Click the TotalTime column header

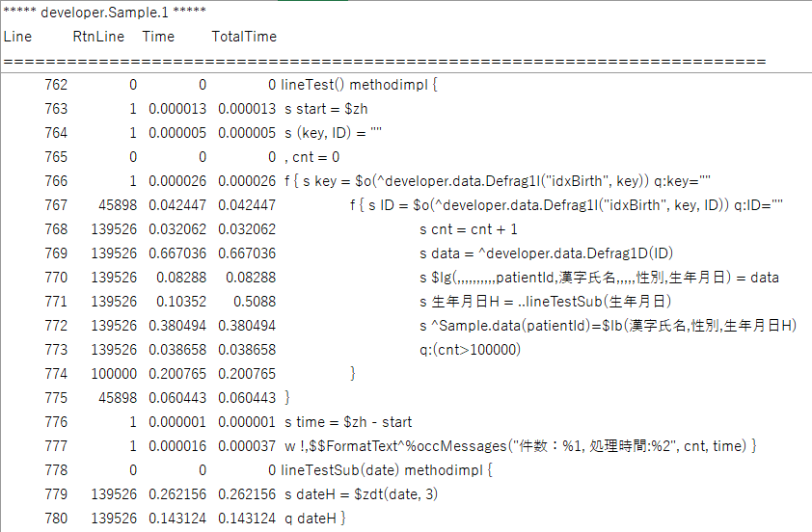pyautogui.click(x=244, y=37)
